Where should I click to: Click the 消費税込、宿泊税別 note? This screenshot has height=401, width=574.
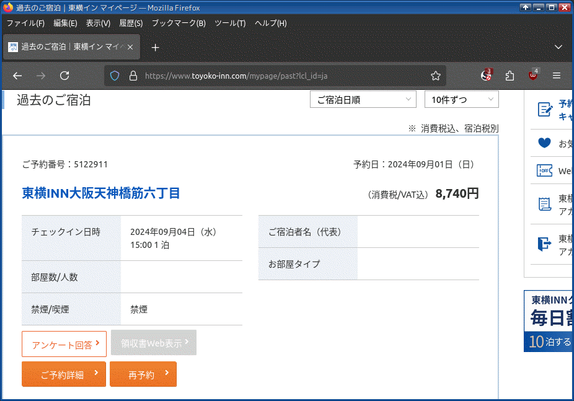click(x=454, y=129)
